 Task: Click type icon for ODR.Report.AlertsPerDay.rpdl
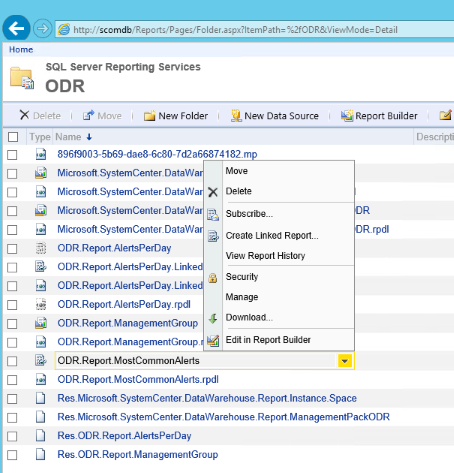(41, 304)
